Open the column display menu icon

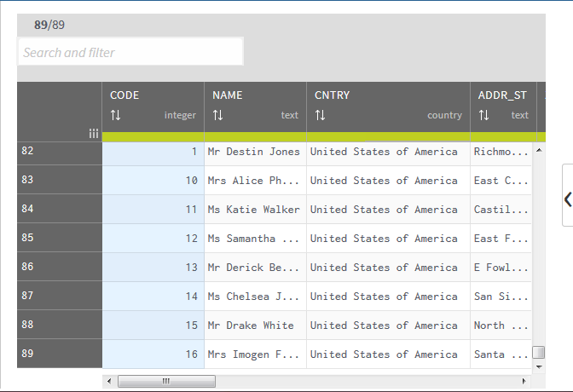point(94,133)
